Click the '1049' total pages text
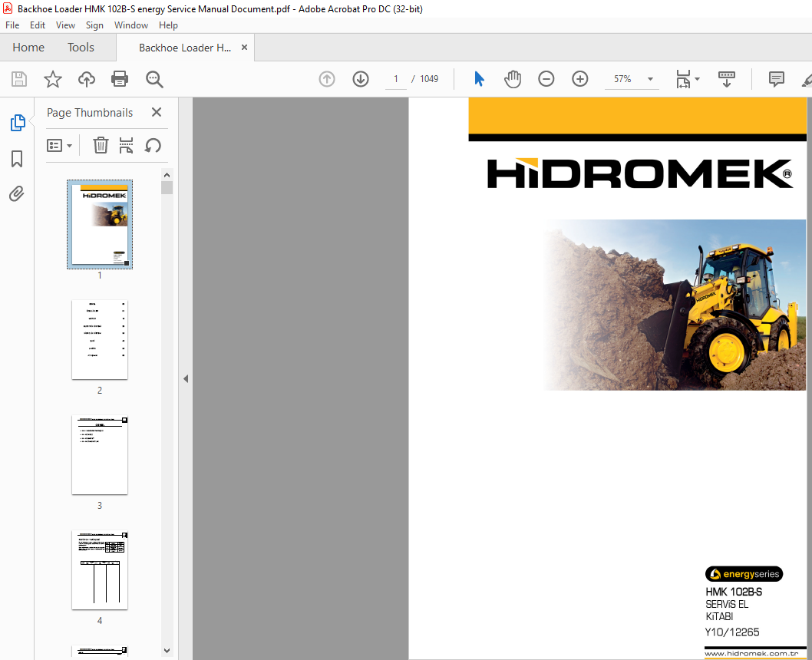 [x=429, y=79]
